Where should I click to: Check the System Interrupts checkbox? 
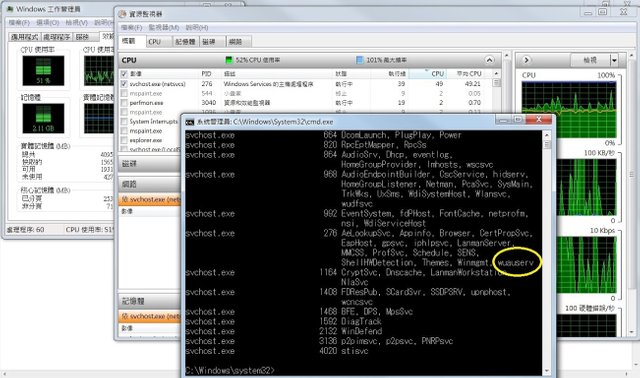[124, 122]
